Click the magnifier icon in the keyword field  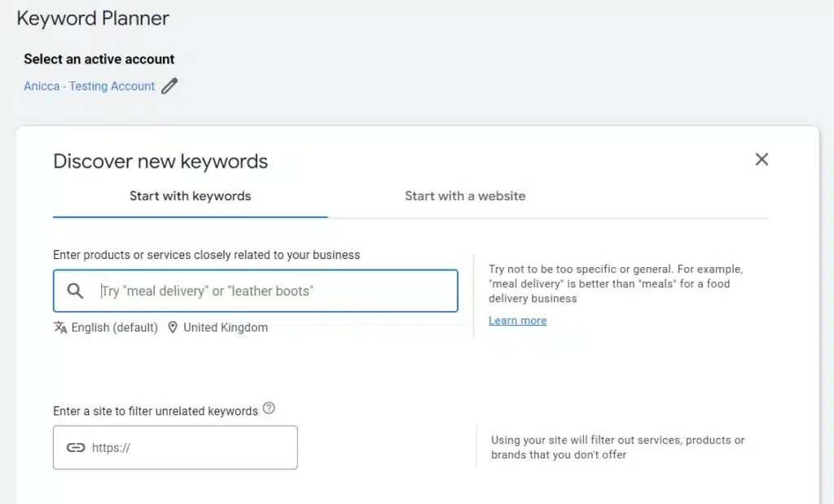point(75,291)
